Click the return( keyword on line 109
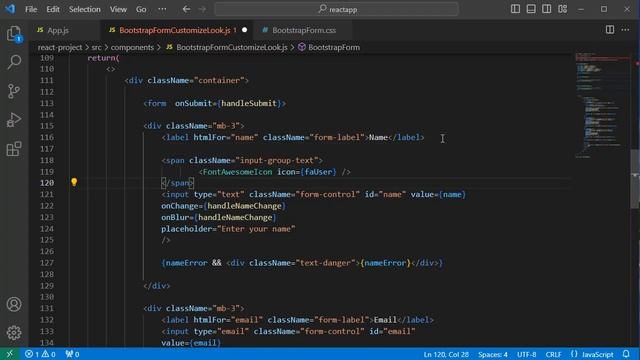 pos(103,58)
